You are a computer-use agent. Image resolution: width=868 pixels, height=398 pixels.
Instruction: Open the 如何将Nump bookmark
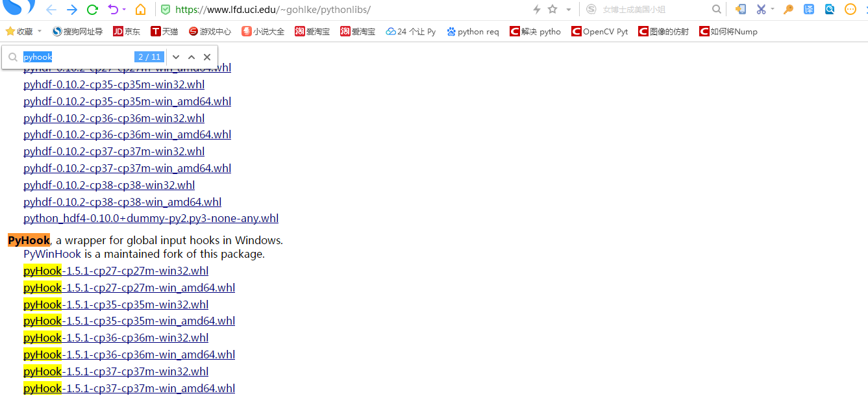[728, 31]
